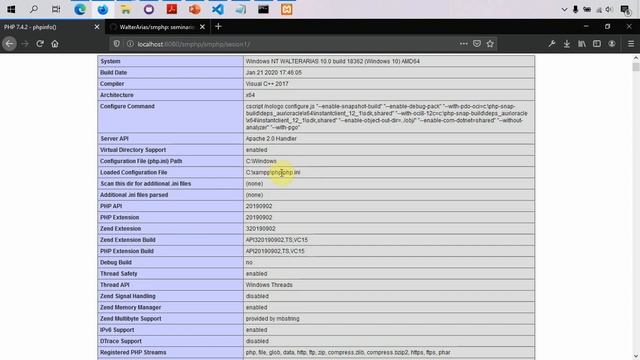
Task: Open Windows search from taskbar
Action: pos(33,9)
